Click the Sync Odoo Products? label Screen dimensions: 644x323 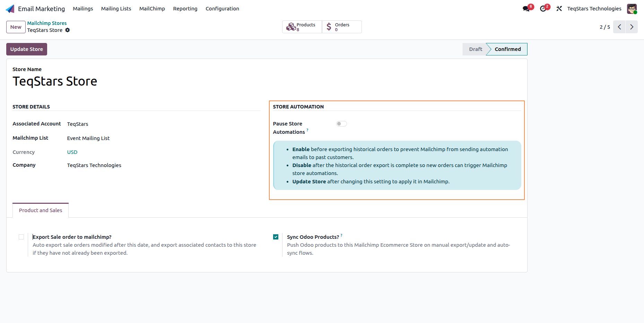pos(313,237)
